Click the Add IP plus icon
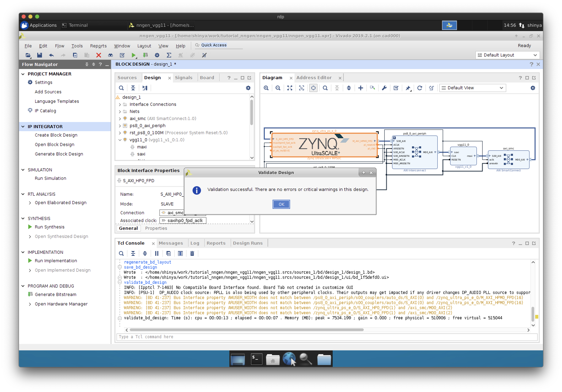 coord(361,88)
